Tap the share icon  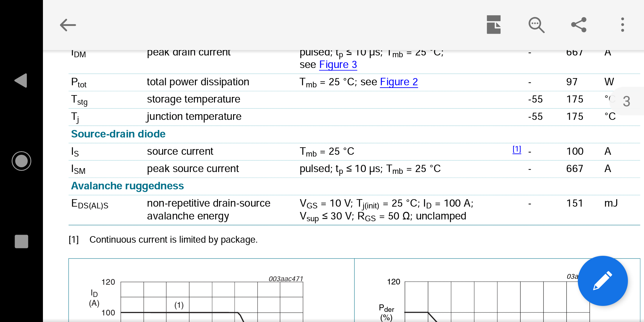click(x=579, y=25)
